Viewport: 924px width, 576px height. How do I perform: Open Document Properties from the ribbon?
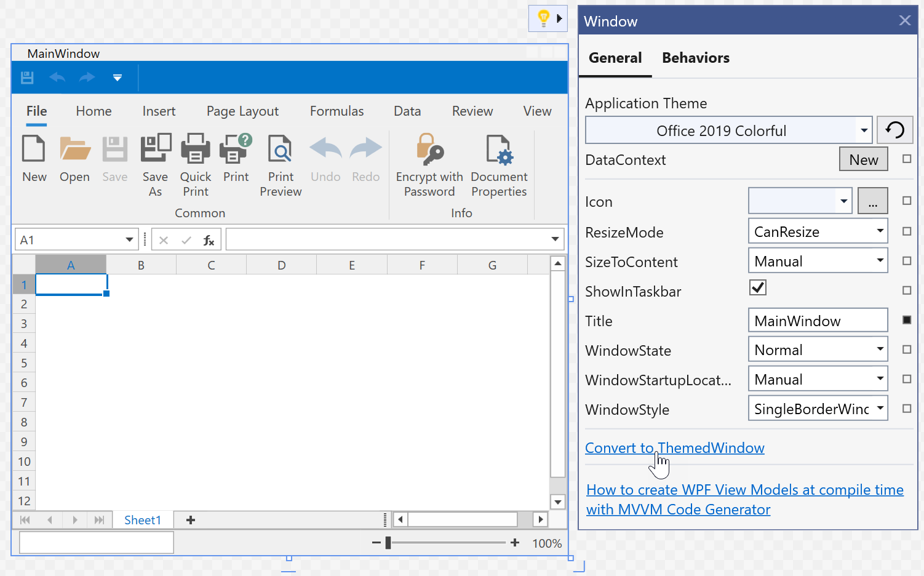point(499,150)
